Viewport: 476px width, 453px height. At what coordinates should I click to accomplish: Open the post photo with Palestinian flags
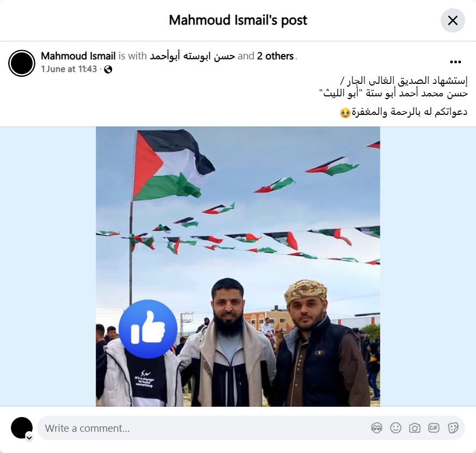click(238, 266)
